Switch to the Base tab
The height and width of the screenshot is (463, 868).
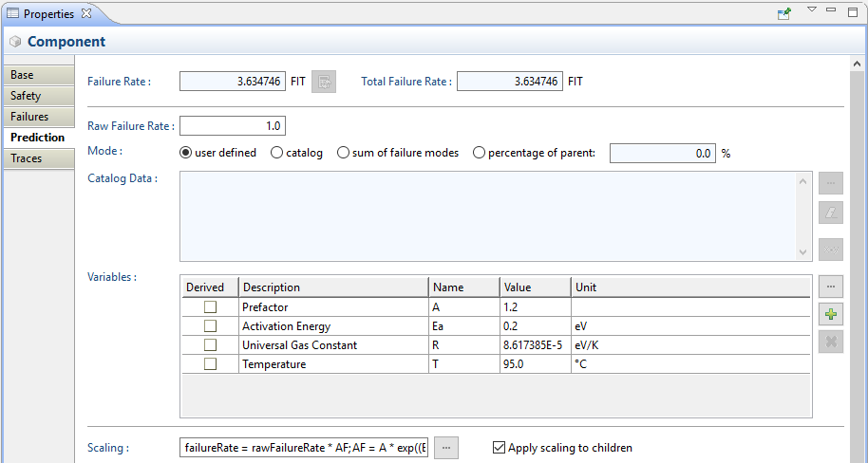pyautogui.click(x=38, y=75)
